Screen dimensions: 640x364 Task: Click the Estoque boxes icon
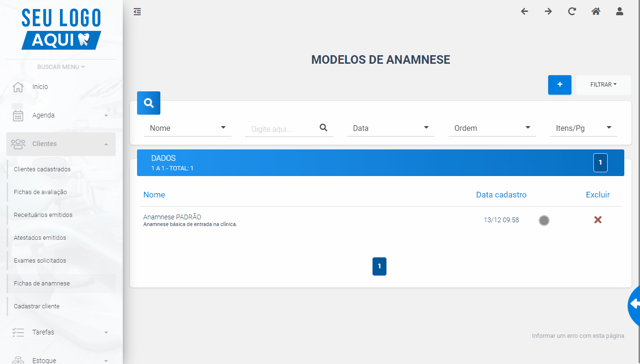pyautogui.click(x=18, y=360)
